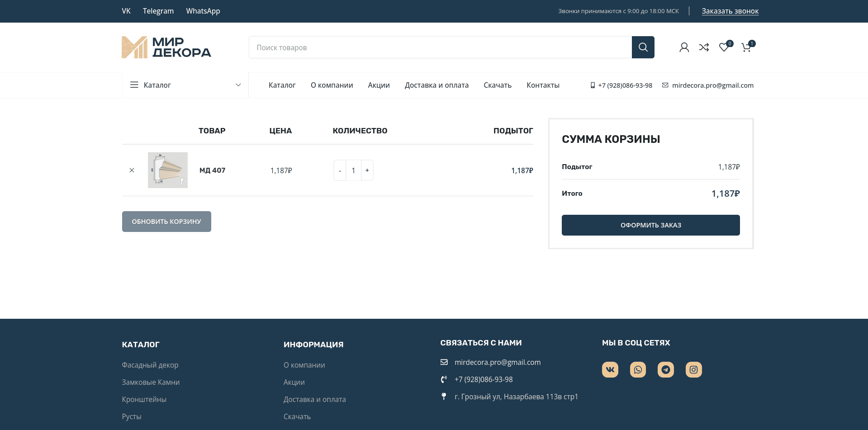This screenshot has height=430, width=868.
Task: Decrease quantity with the minus button
Action: click(x=340, y=170)
